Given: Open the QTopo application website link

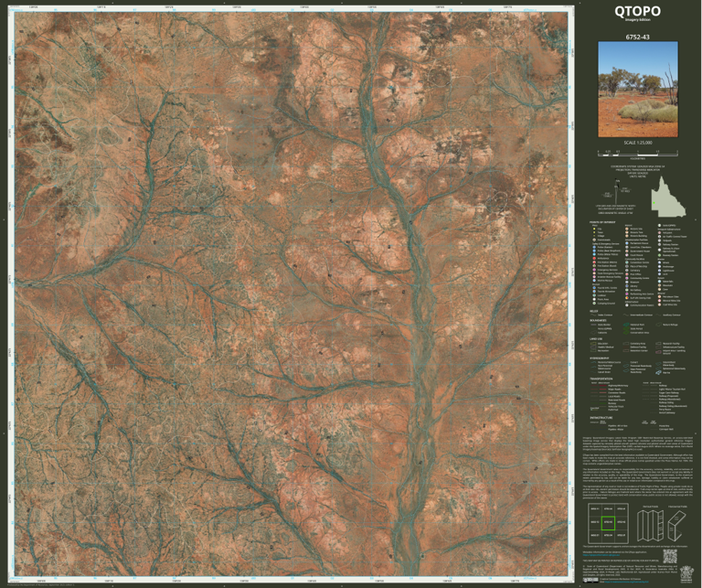Looking at the screenshot, I should point(601,555).
